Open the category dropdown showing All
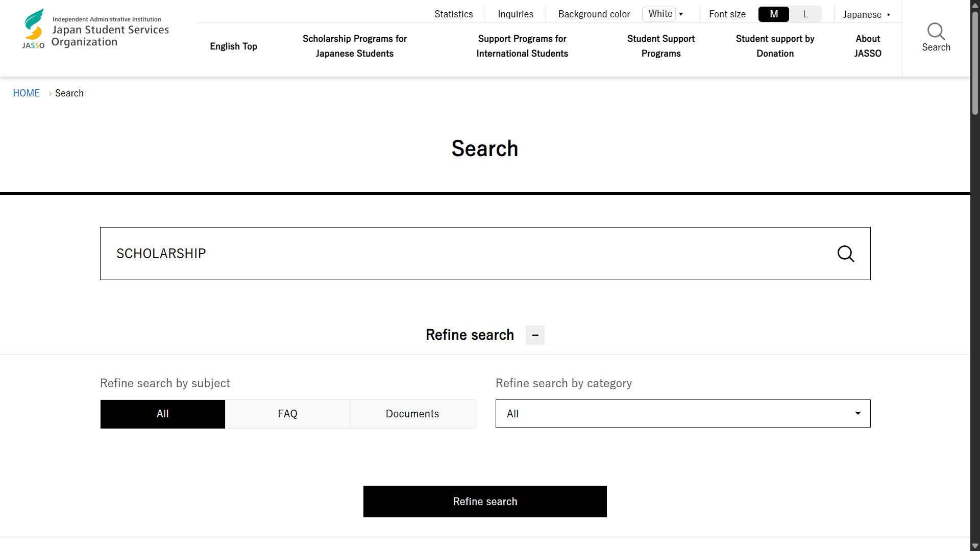This screenshot has width=980, height=551. click(x=682, y=413)
